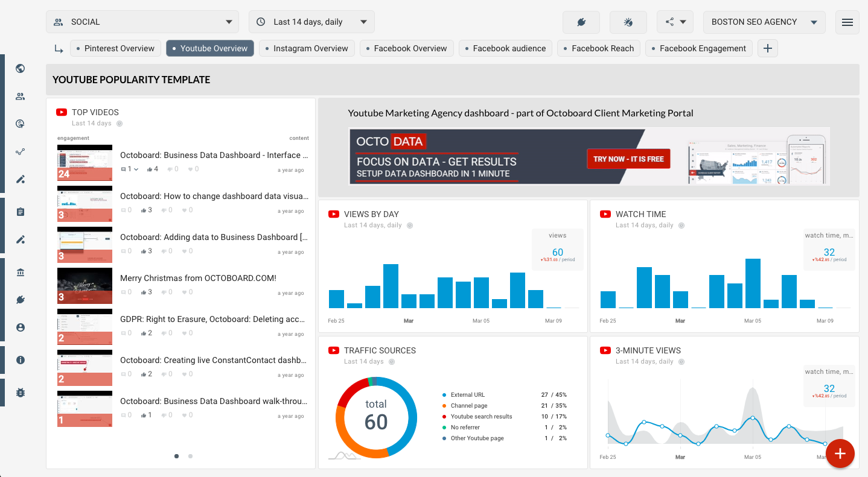Open the SOCIAL category dropdown
Screen dimensions: 868x477
click(x=142, y=22)
